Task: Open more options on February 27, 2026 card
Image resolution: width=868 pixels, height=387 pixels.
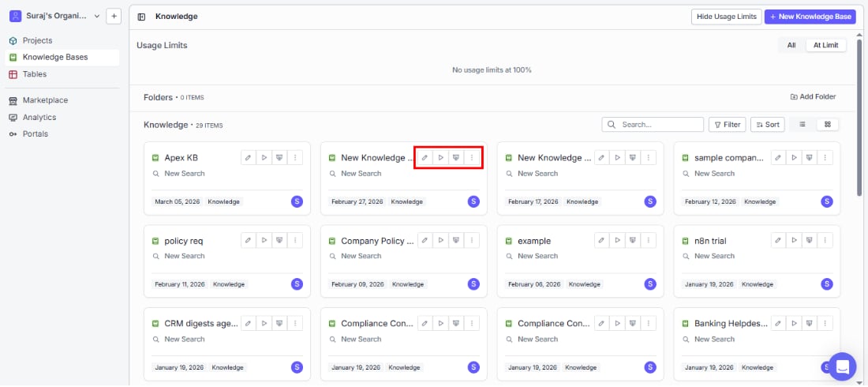Action: point(472,157)
